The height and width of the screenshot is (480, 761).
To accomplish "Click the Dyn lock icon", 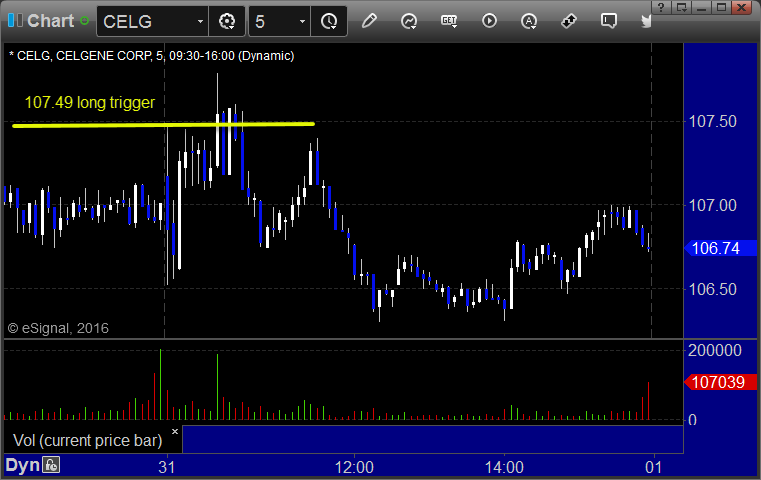I will [51, 465].
